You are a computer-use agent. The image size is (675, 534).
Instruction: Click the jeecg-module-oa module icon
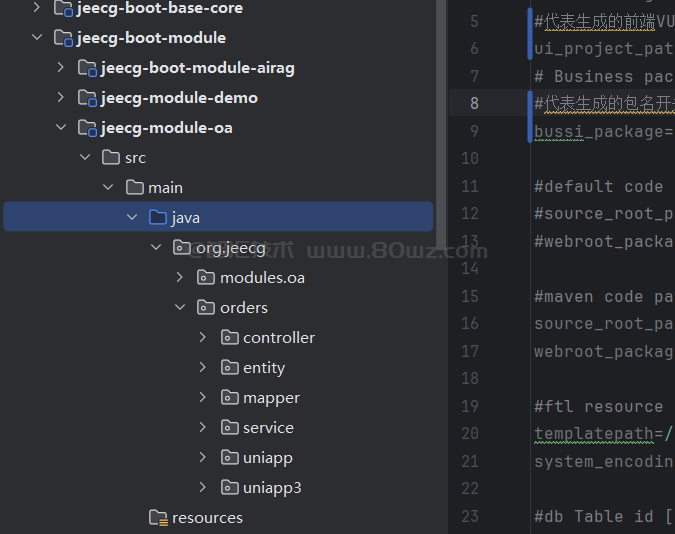tap(87, 128)
